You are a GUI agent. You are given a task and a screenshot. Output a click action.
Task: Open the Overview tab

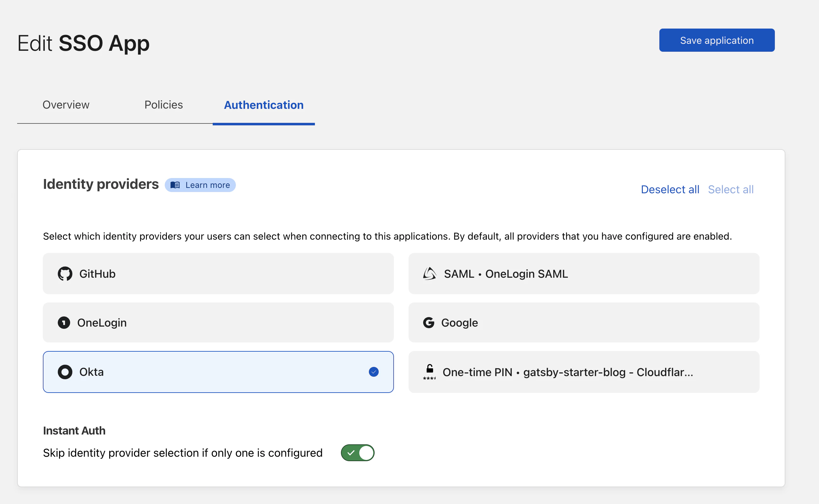[x=66, y=105]
